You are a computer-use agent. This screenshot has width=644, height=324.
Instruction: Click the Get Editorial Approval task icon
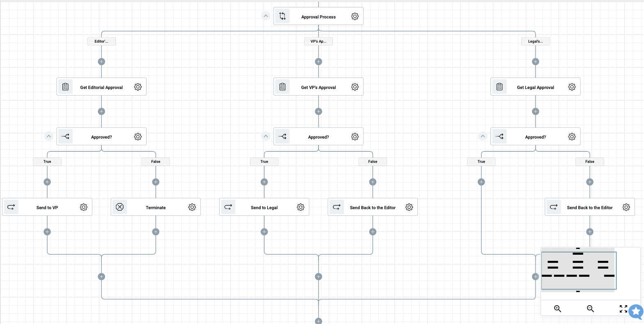tap(65, 87)
